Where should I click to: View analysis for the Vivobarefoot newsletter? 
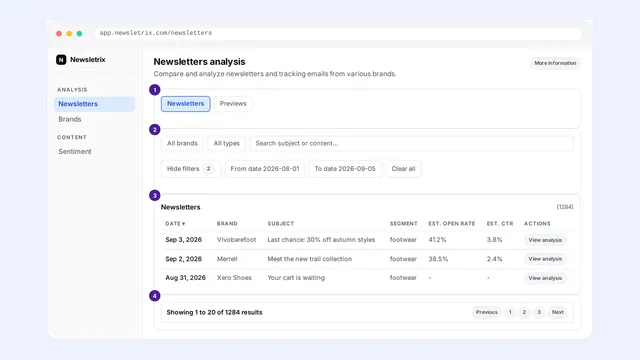pyautogui.click(x=545, y=240)
